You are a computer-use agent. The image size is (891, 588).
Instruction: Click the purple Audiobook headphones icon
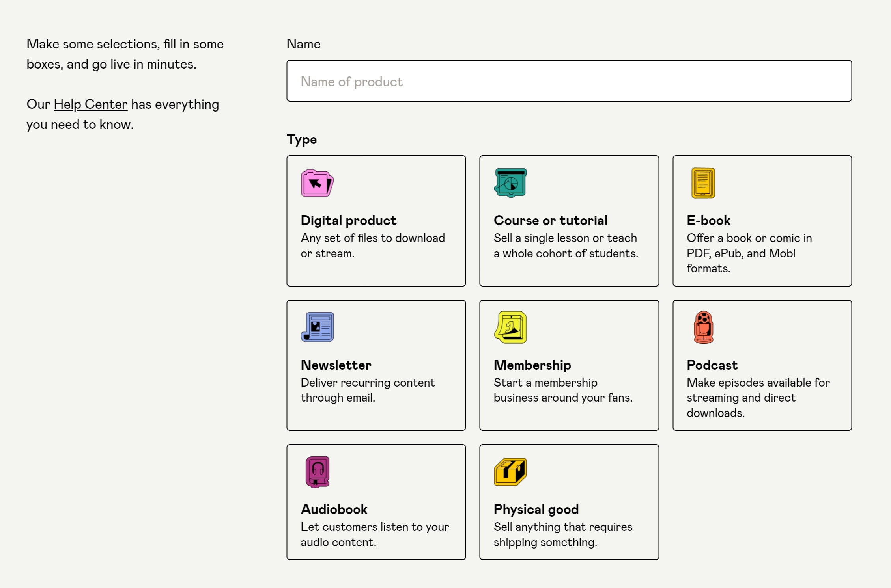(x=317, y=472)
